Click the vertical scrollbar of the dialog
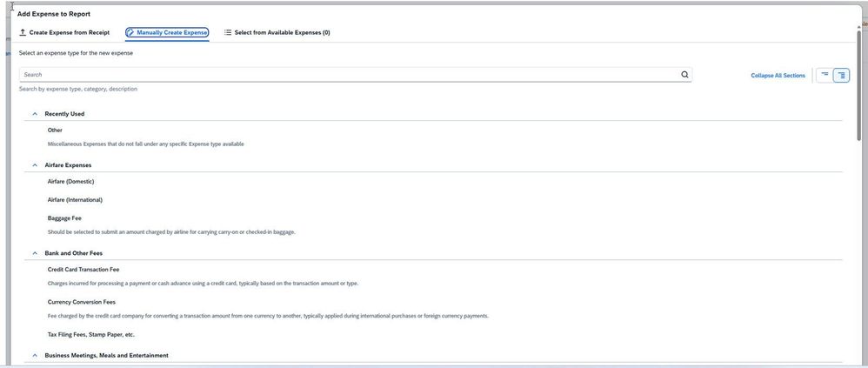Image resolution: width=868 pixels, height=368 pixels. click(858, 86)
